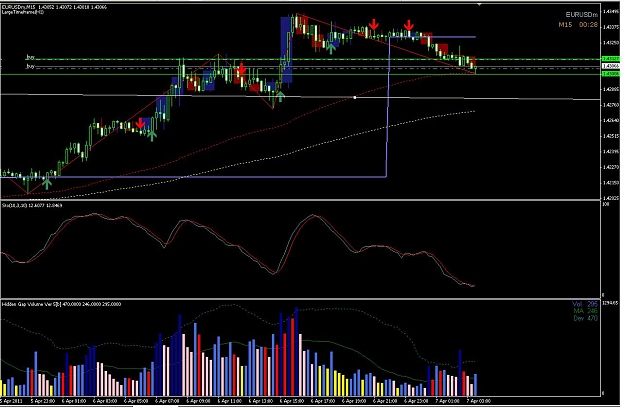625x407 pixels.
Task: Click the 7 Apr 01:00 time label
Action: [448, 401]
